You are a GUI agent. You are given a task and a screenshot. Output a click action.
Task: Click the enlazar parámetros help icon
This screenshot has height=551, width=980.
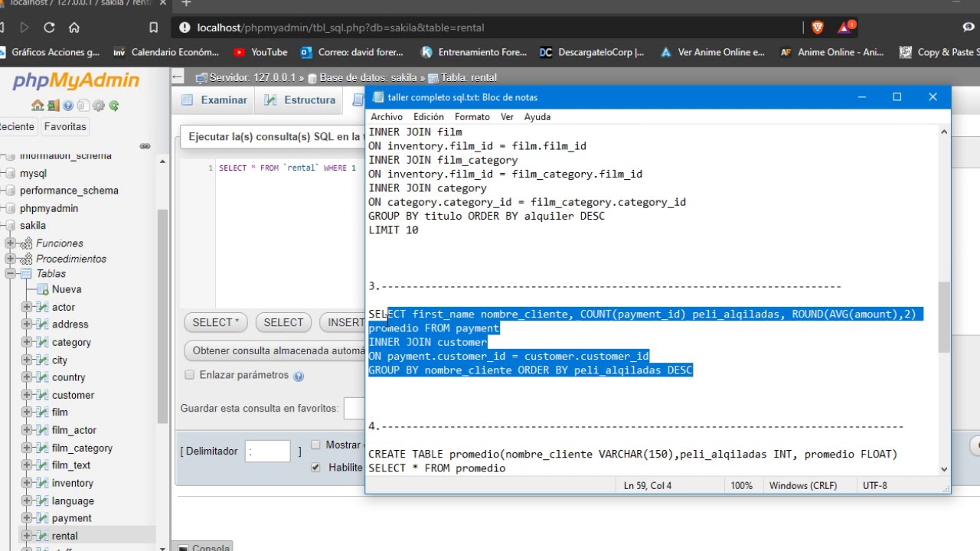(299, 376)
